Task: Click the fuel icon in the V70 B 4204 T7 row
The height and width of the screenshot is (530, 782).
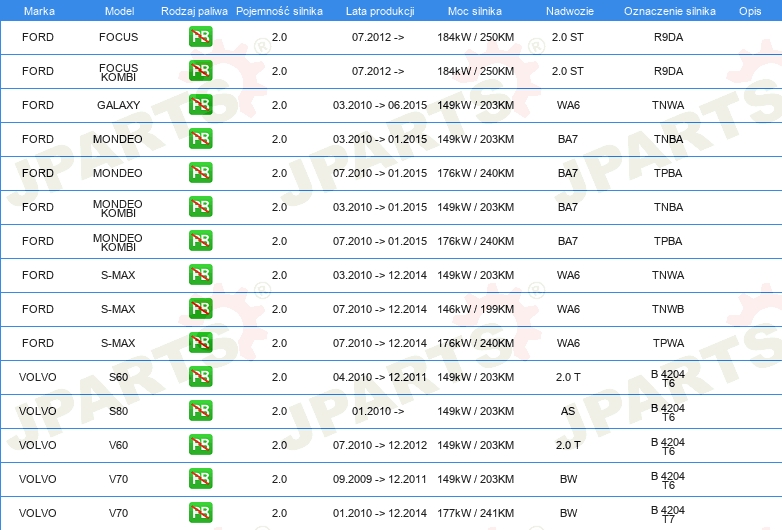Action: (200, 512)
